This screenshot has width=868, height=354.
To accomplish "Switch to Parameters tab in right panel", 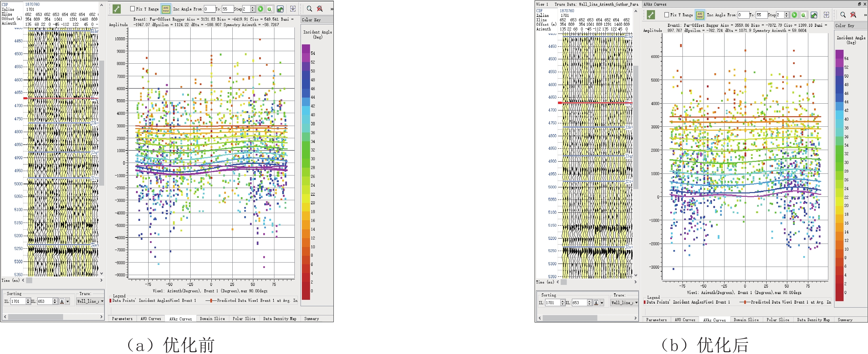I will click(656, 320).
